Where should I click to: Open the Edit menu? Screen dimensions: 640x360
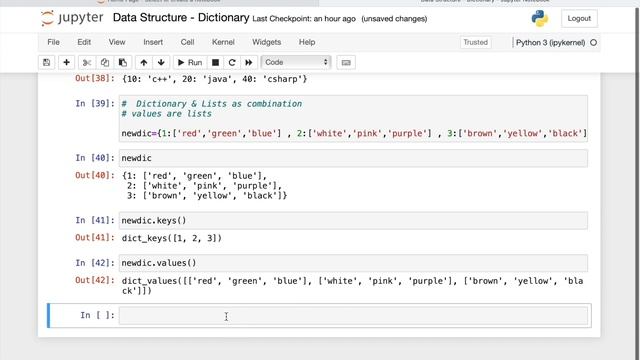click(x=84, y=42)
